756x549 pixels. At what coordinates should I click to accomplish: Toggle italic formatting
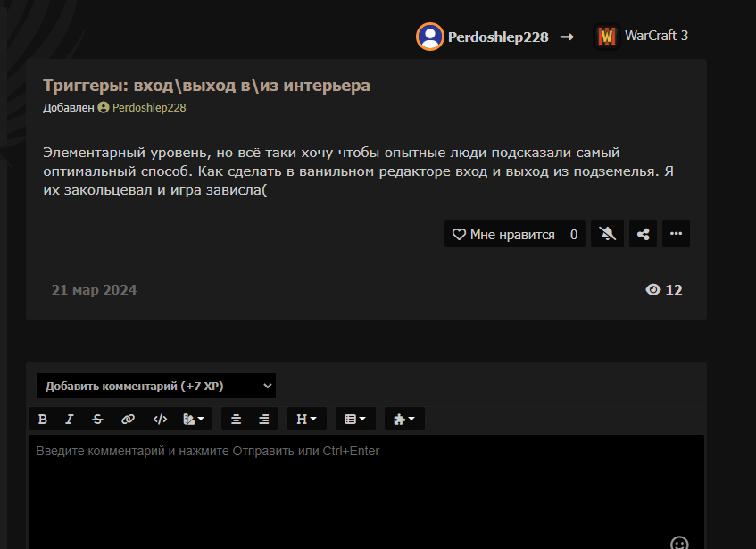pyautogui.click(x=70, y=419)
